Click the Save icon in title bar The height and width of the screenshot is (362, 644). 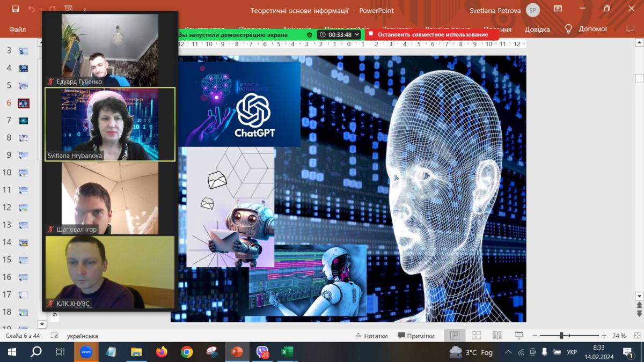15,9
